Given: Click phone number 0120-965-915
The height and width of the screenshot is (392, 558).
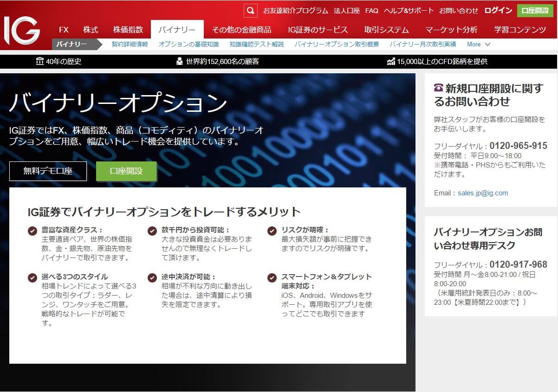Looking at the screenshot, I should coord(519,146).
